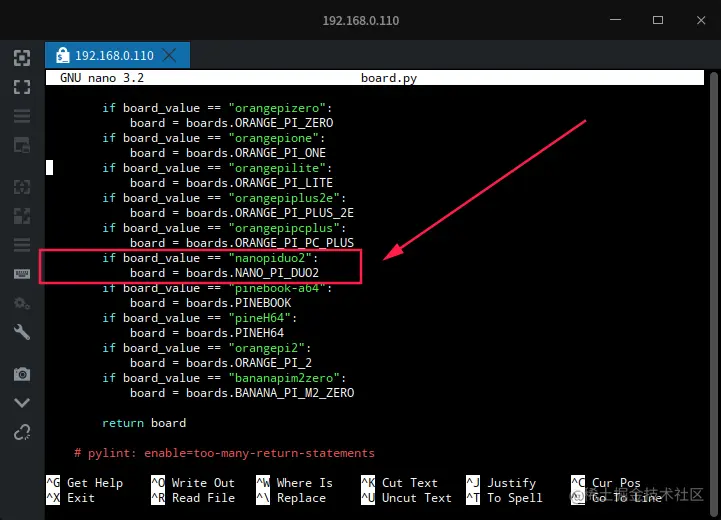Click the "nanopiduo2" string
The height and width of the screenshot is (520, 721).
[270, 258]
